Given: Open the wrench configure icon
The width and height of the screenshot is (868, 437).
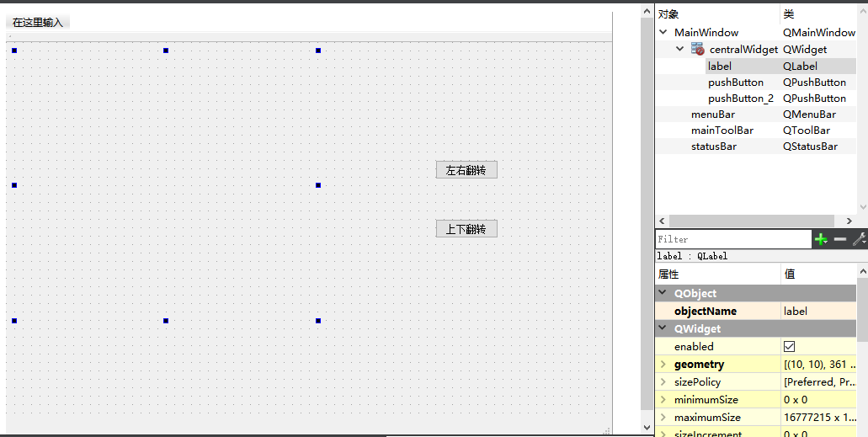Looking at the screenshot, I should (x=859, y=239).
